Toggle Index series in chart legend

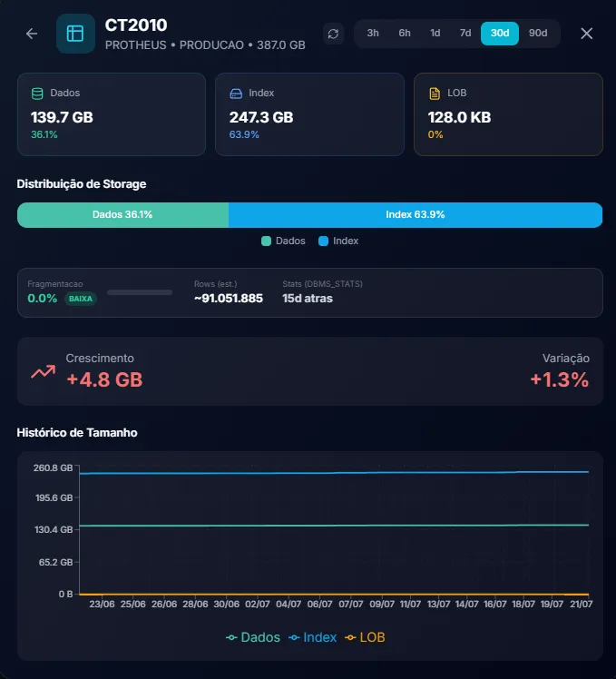(313, 637)
